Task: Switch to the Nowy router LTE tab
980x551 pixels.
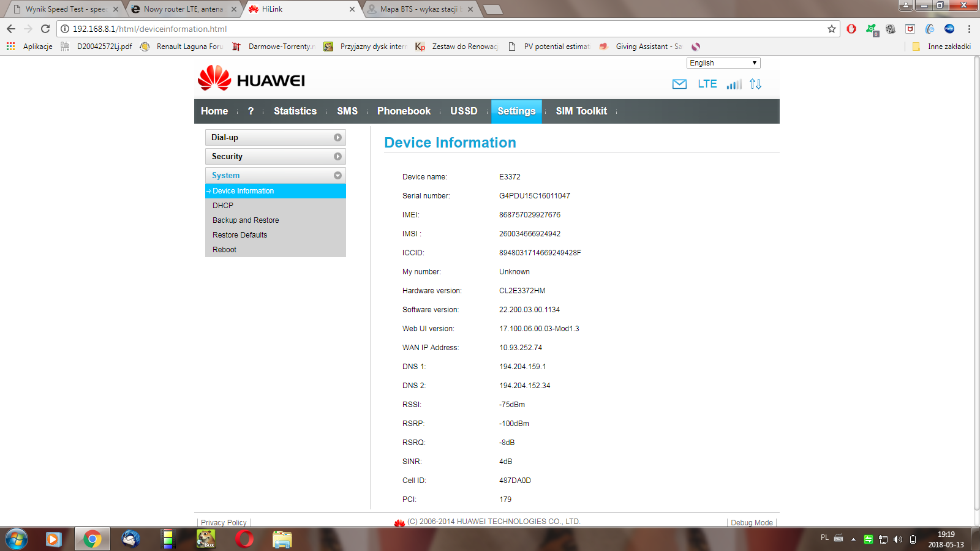Action: point(184,9)
